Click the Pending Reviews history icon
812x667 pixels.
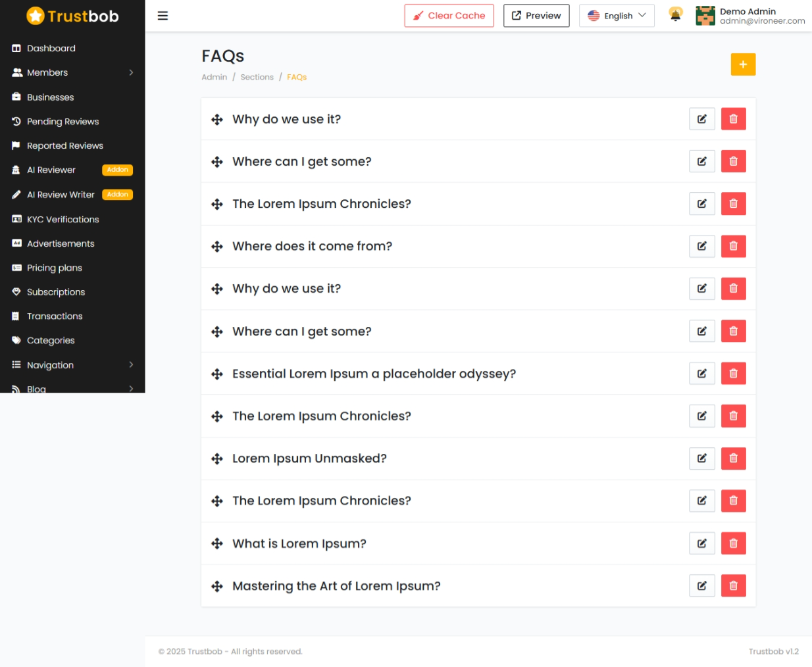coord(16,122)
